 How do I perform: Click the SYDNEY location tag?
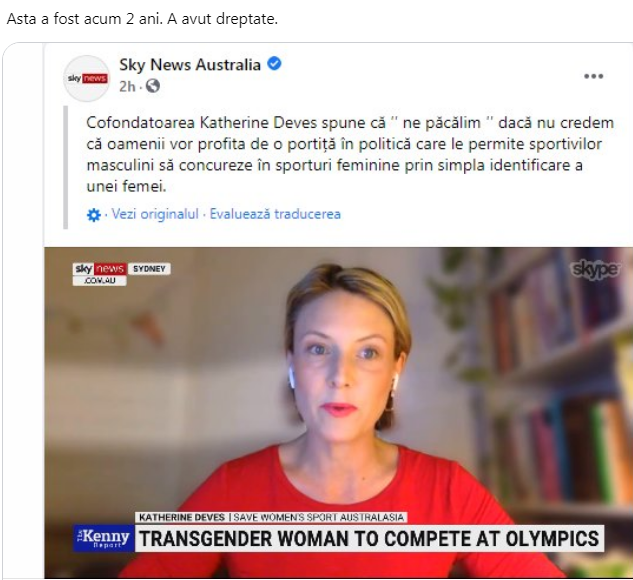(x=149, y=269)
